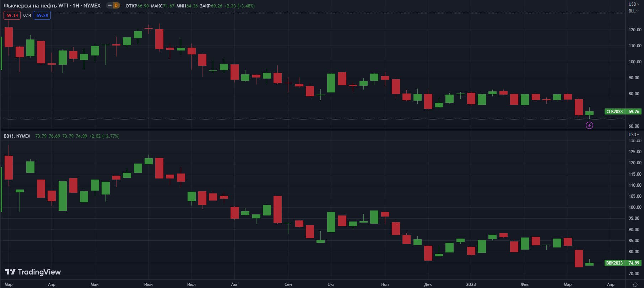Open USD currency dropdown on WTI chart
This screenshot has height=288, width=644.
coord(634,4)
